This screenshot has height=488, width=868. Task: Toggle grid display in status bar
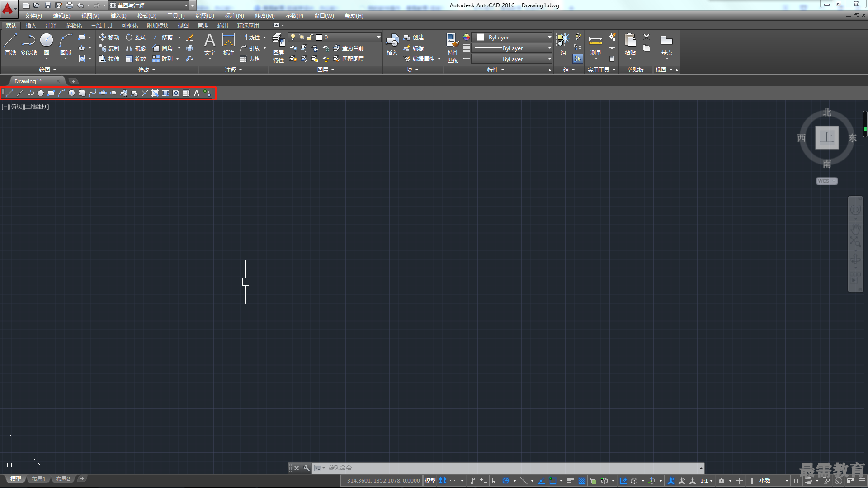click(443, 481)
